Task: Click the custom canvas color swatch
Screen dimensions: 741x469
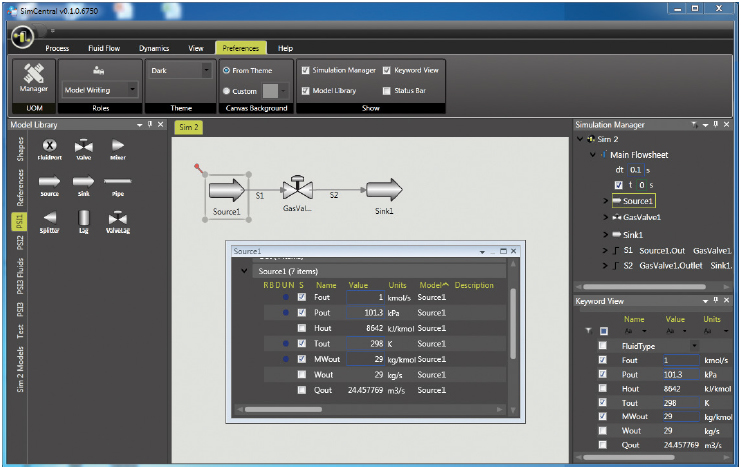Action: [270, 90]
